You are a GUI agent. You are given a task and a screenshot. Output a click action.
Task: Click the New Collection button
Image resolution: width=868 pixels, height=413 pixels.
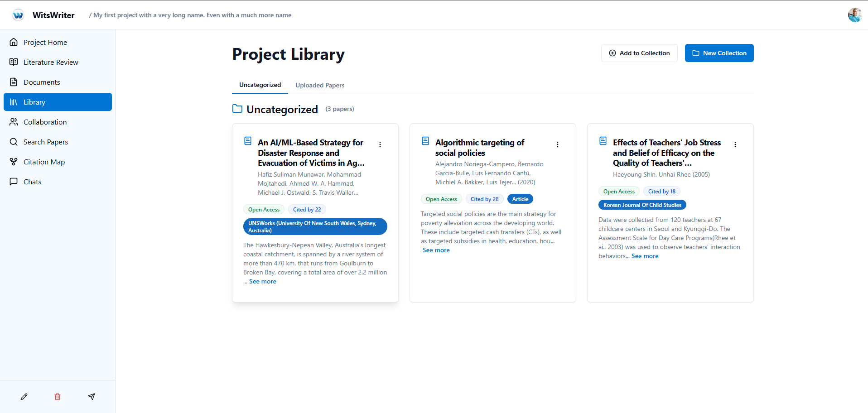pos(719,53)
